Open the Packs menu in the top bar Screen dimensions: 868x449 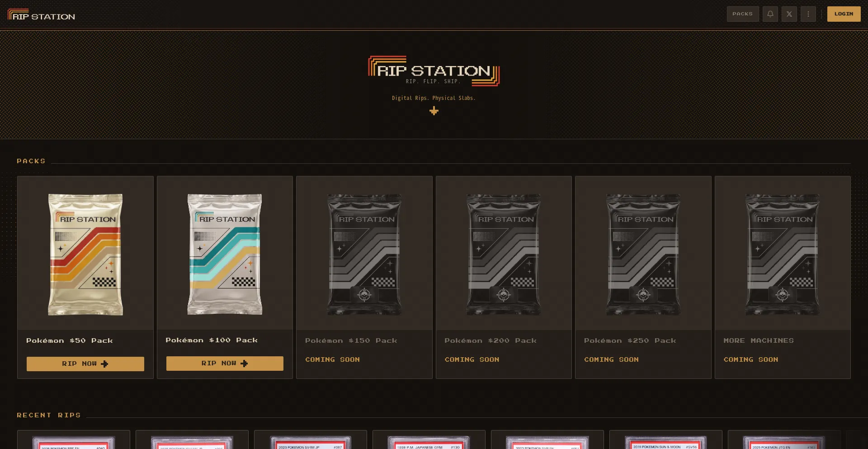click(743, 14)
